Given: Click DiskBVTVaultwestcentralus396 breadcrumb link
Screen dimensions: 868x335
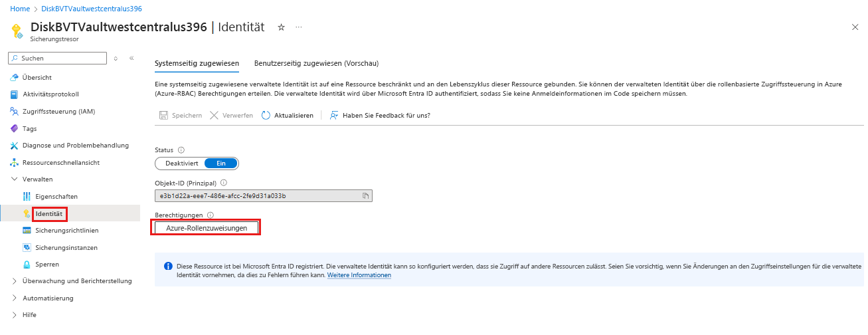Looking at the screenshot, I should point(91,9).
